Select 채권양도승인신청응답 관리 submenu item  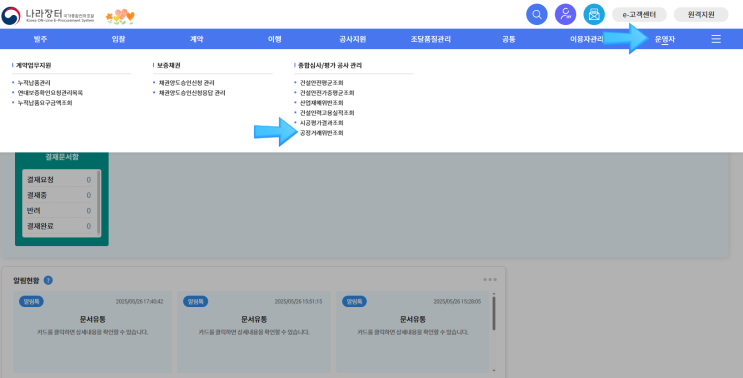pos(192,93)
